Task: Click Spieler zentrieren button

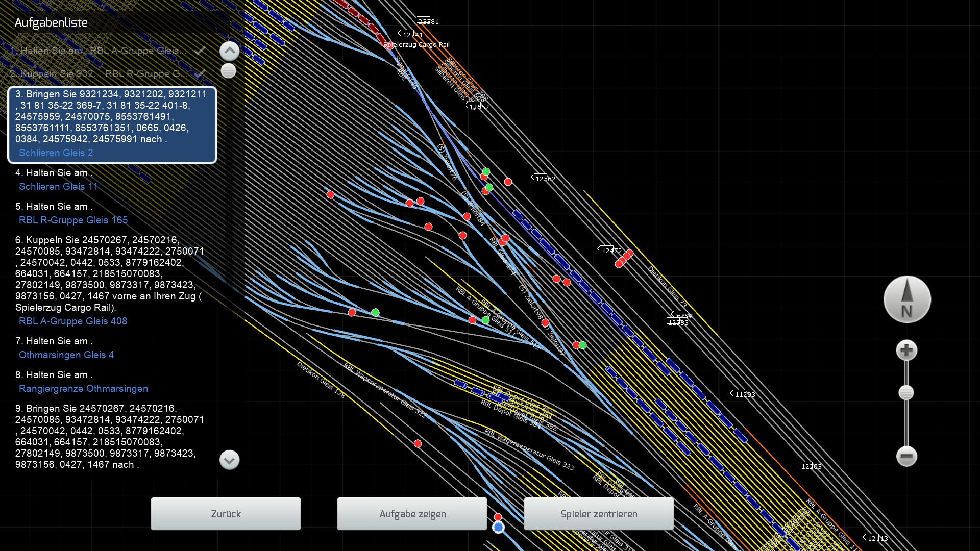Action: pyautogui.click(x=599, y=514)
